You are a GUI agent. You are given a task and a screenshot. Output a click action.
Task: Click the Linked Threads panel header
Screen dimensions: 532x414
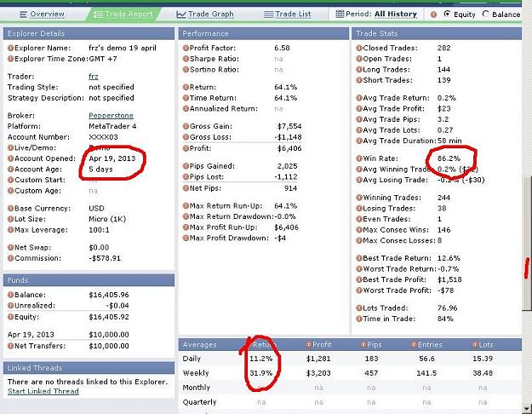click(89, 368)
